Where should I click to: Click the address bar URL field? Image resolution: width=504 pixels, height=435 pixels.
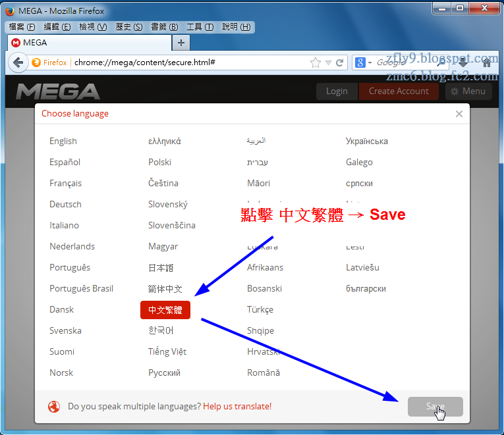pos(190,63)
